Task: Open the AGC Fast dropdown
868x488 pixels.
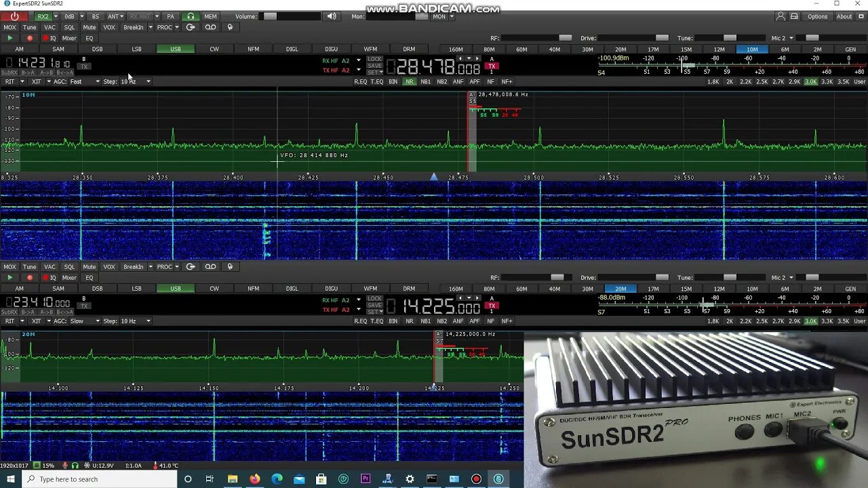Action: [x=85, y=81]
